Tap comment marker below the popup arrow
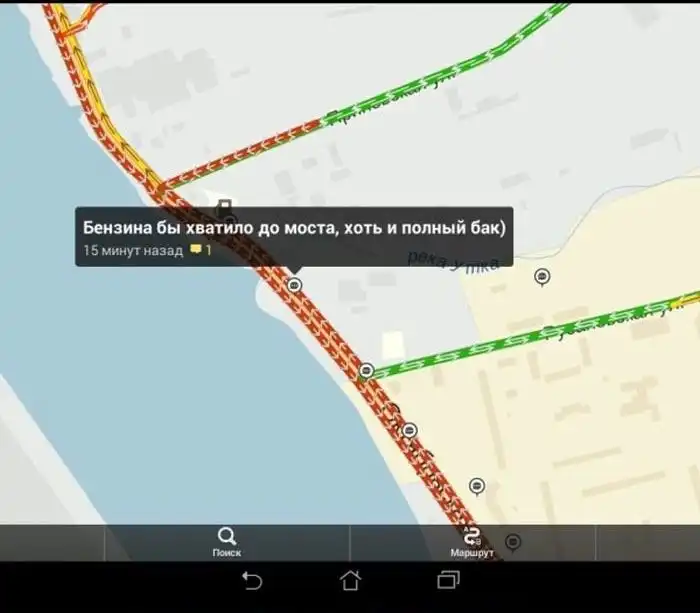The height and width of the screenshot is (613, 700). pos(294,285)
